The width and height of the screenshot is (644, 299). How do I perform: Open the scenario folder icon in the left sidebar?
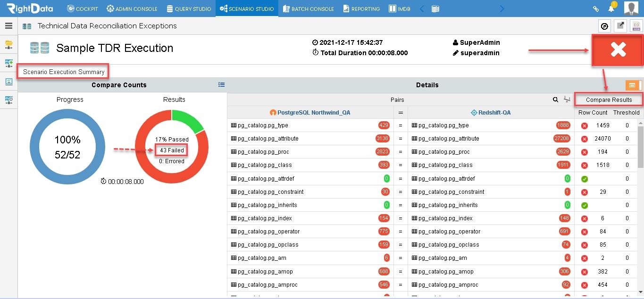tap(8, 44)
